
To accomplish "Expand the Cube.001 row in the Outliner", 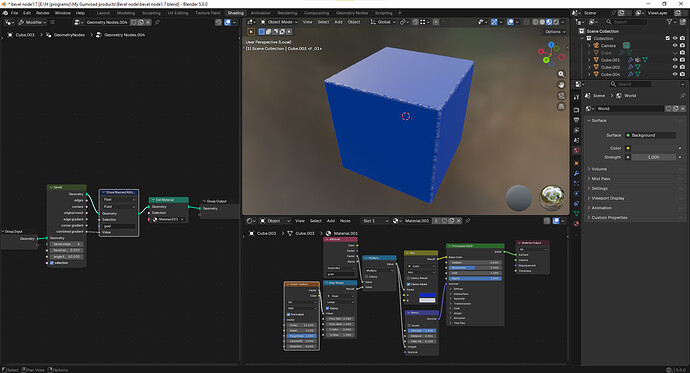I will pyautogui.click(x=589, y=60).
